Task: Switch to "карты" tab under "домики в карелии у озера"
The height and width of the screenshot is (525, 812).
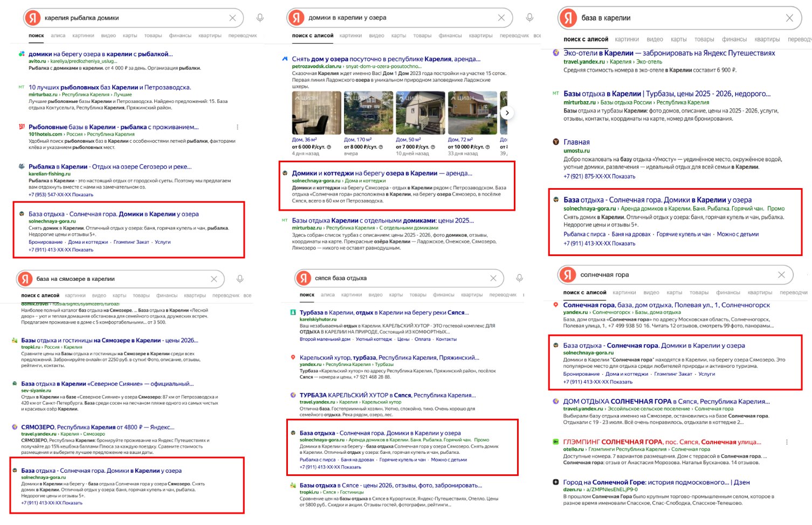Action: [x=399, y=36]
